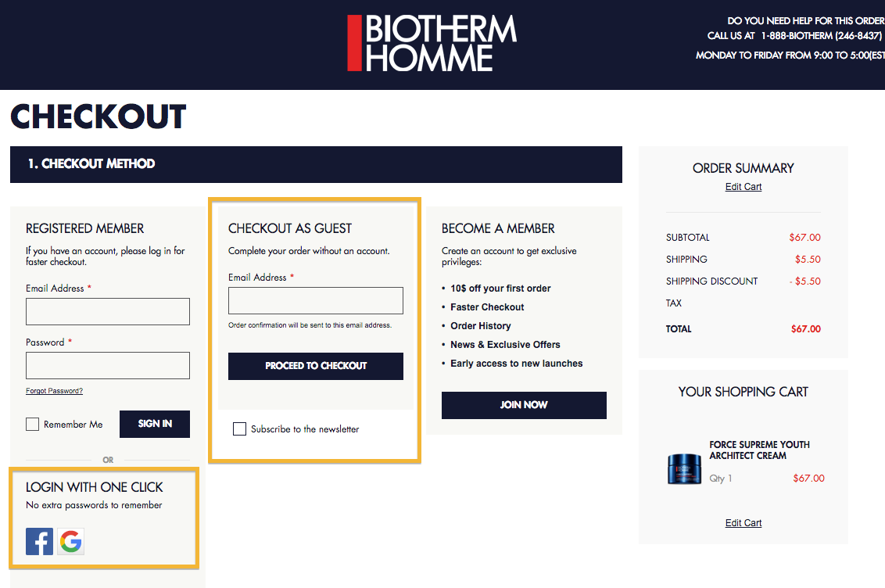The width and height of the screenshot is (885, 588).
Task: Click the Order Summary total amount
Action: tap(805, 329)
